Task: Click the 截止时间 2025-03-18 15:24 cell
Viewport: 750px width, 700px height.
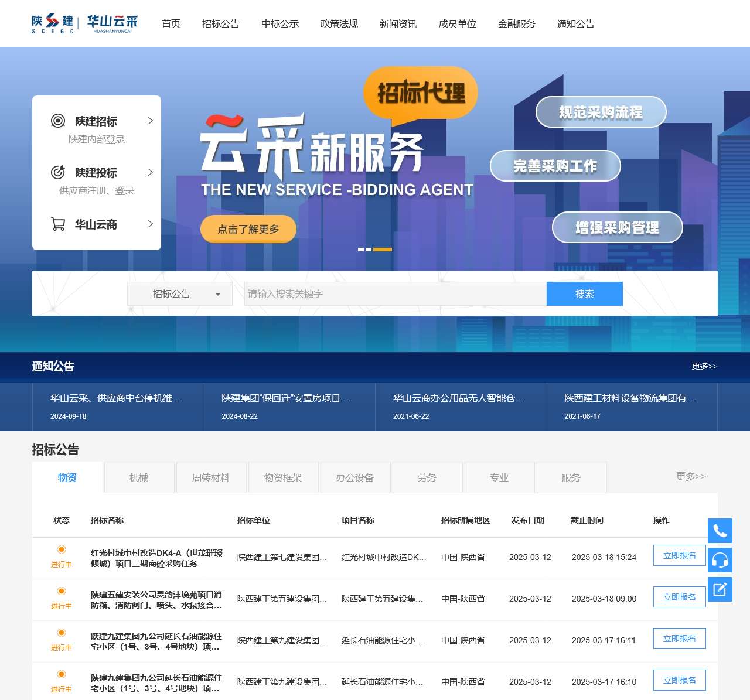Action: (604, 557)
